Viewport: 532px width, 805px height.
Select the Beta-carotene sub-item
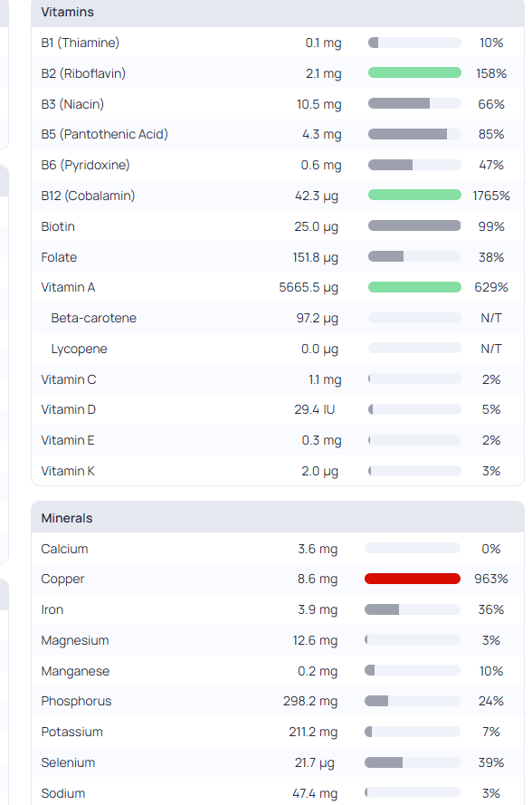[94, 319]
